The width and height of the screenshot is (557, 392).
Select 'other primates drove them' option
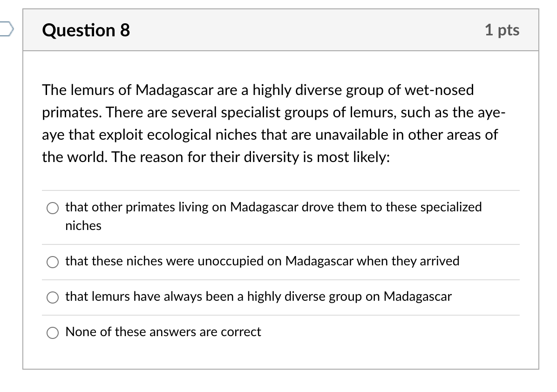[53, 209]
